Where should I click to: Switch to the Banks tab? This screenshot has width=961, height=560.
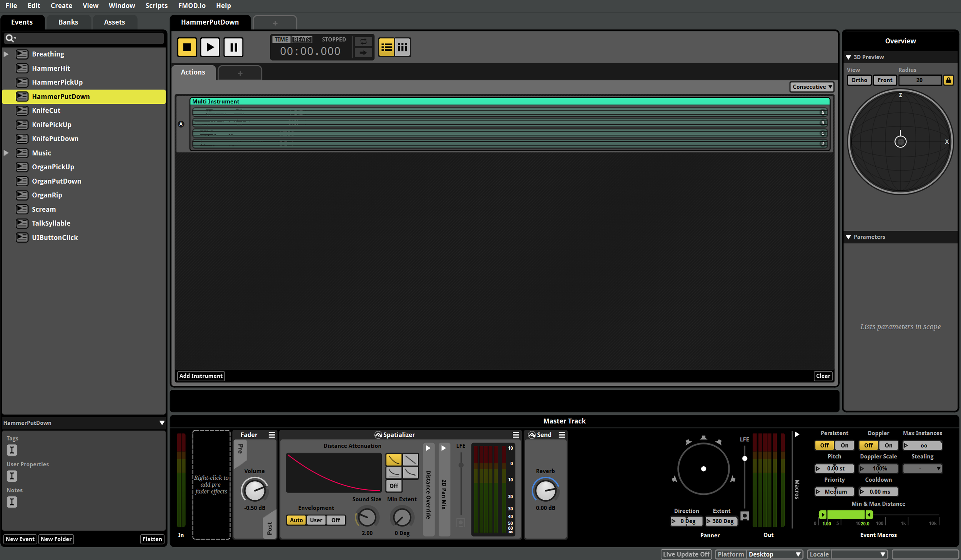pos(68,22)
